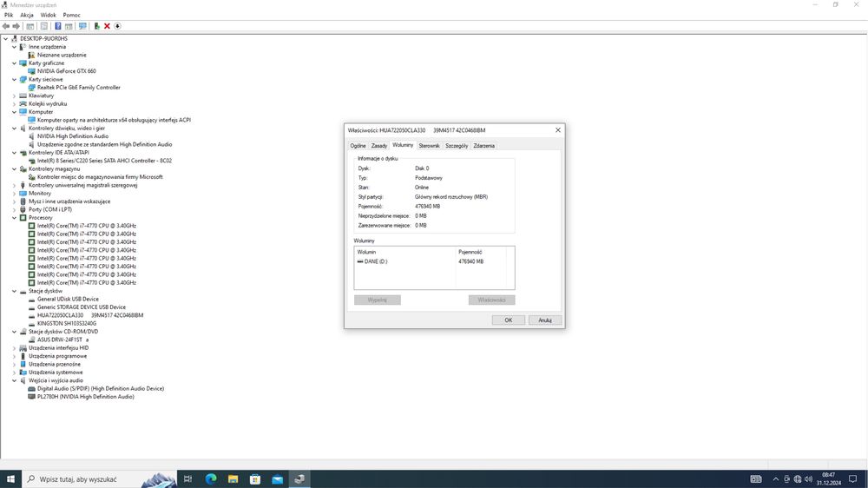
Task: Open File Explorer from the taskbar
Action: 233,479
